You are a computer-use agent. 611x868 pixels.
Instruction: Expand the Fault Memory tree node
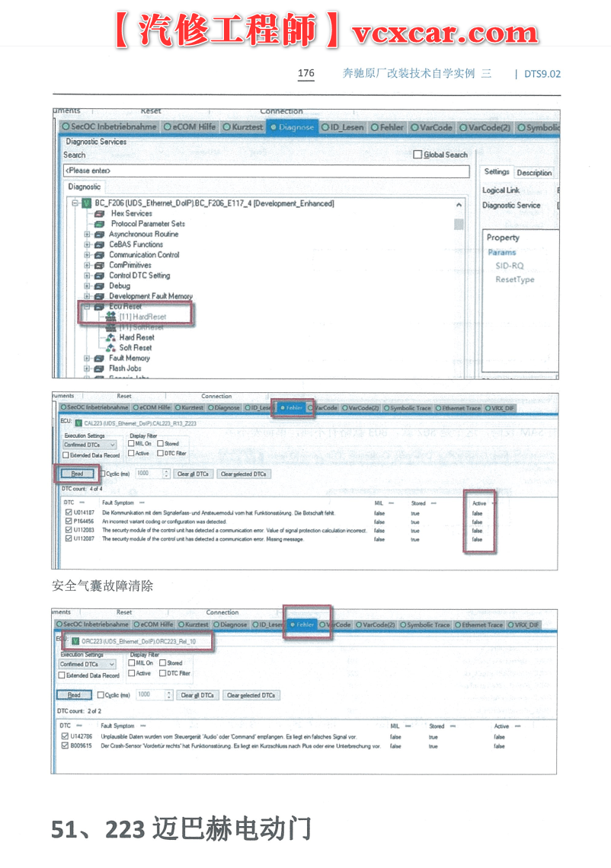87,359
